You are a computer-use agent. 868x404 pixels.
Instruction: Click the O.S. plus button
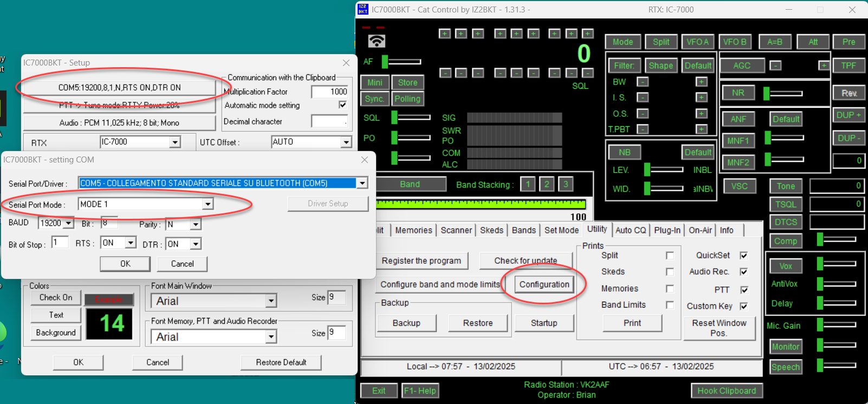tap(701, 114)
